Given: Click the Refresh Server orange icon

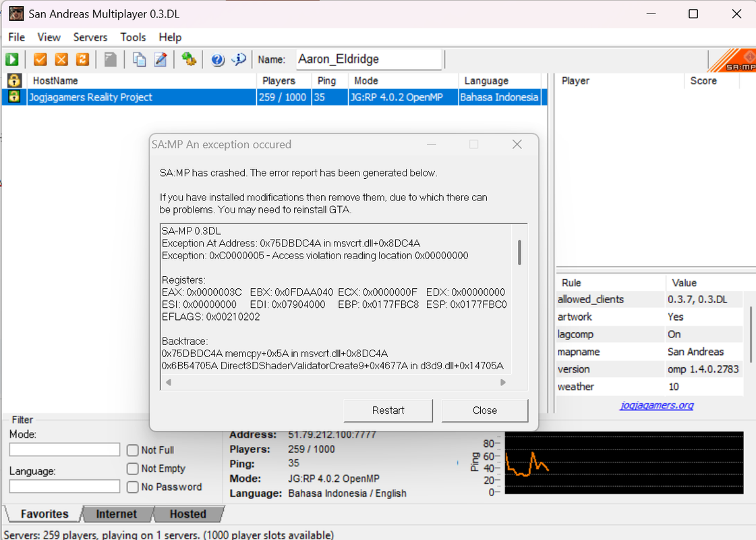Looking at the screenshot, I should [x=83, y=59].
